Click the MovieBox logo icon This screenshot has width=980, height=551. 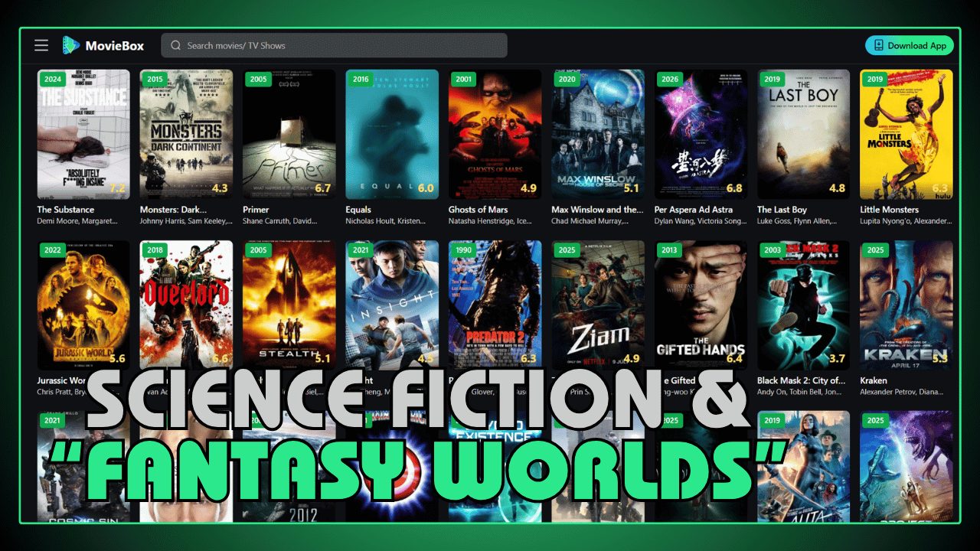tap(71, 45)
